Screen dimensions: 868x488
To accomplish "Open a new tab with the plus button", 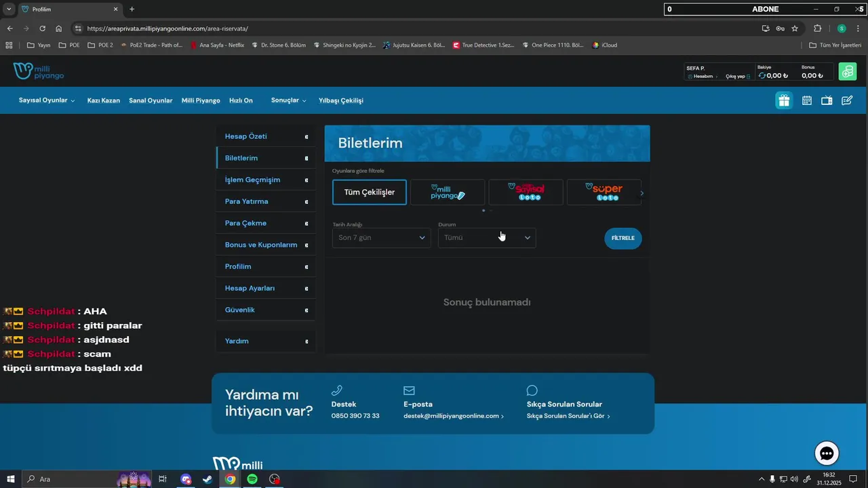I will click(132, 9).
